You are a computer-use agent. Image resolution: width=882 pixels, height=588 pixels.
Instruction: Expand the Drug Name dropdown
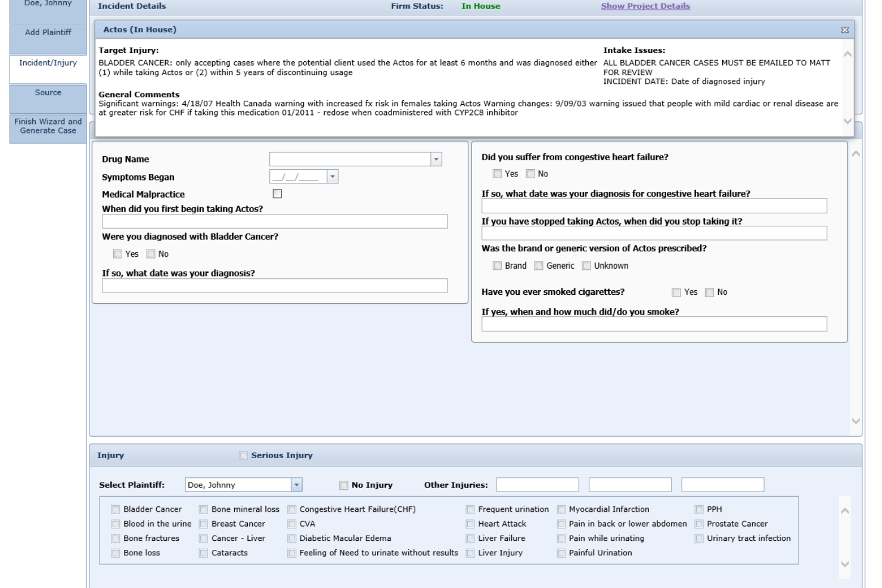click(x=436, y=159)
